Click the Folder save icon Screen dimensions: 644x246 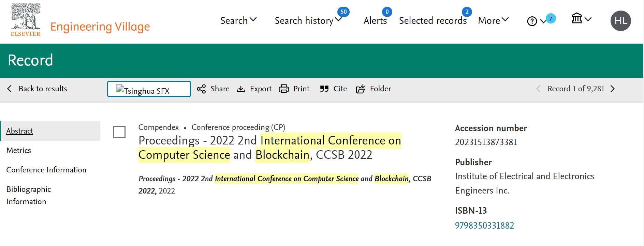pos(361,89)
